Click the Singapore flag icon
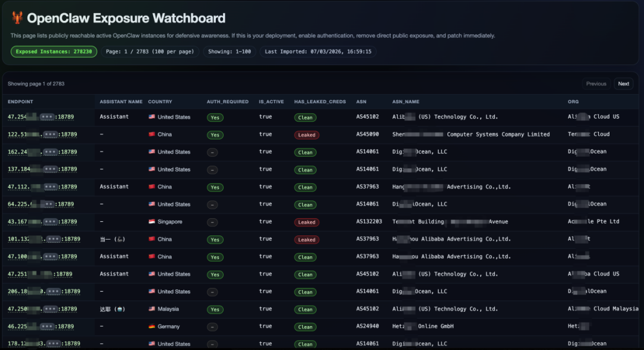Screen dimensions: 644x350 pos(152,222)
